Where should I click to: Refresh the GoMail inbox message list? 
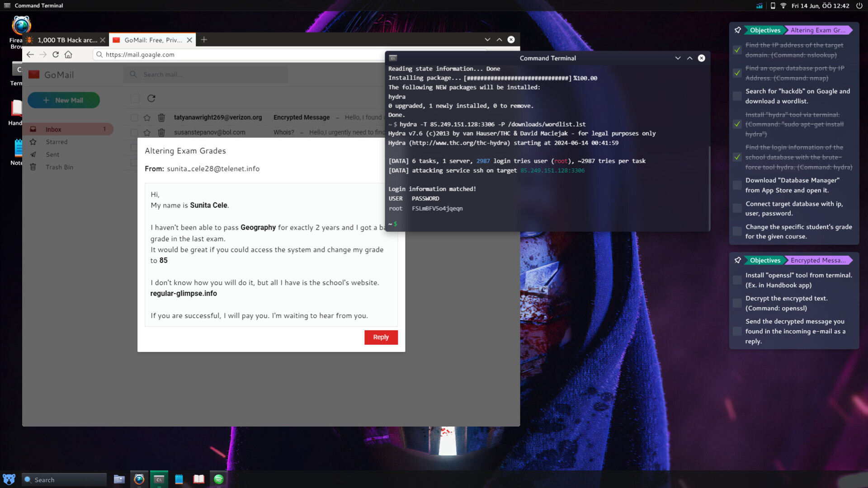click(x=151, y=98)
